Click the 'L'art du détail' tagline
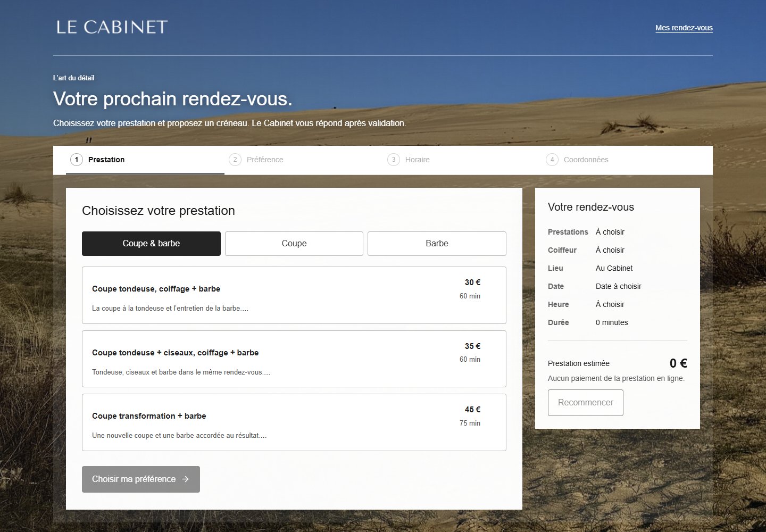 click(74, 78)
